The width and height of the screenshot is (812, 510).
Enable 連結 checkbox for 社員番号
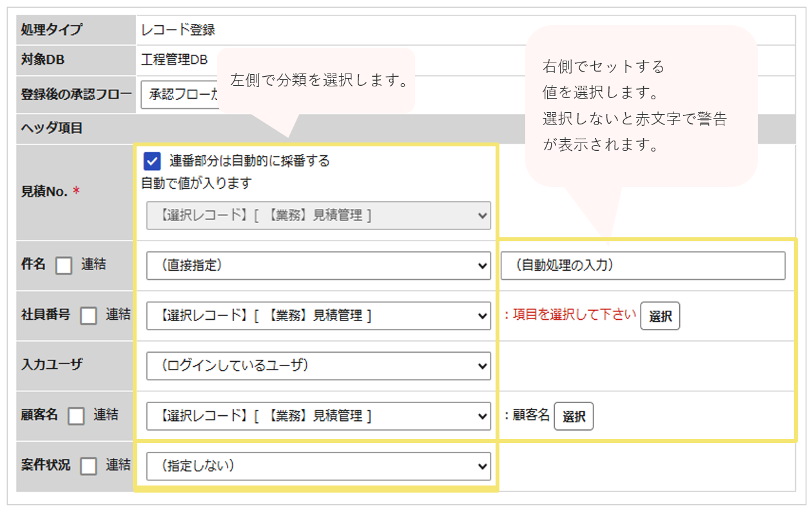tap(89, 315)
